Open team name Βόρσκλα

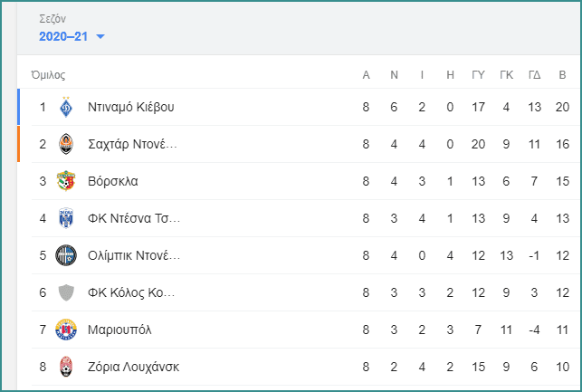[113, 181]
